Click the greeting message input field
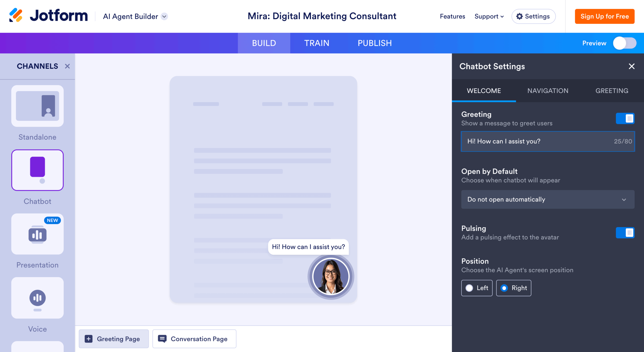This screenshot has width=644, height=352. point(548,141)
